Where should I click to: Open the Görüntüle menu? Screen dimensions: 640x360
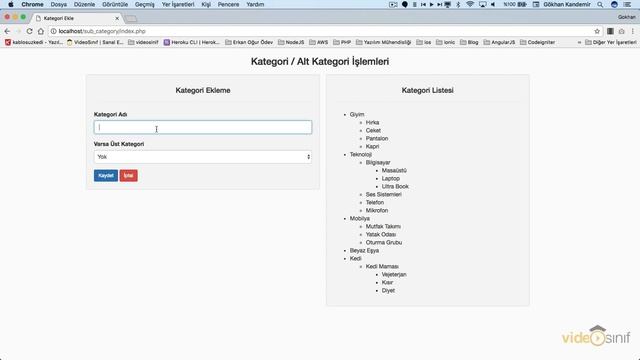point(115,4)
